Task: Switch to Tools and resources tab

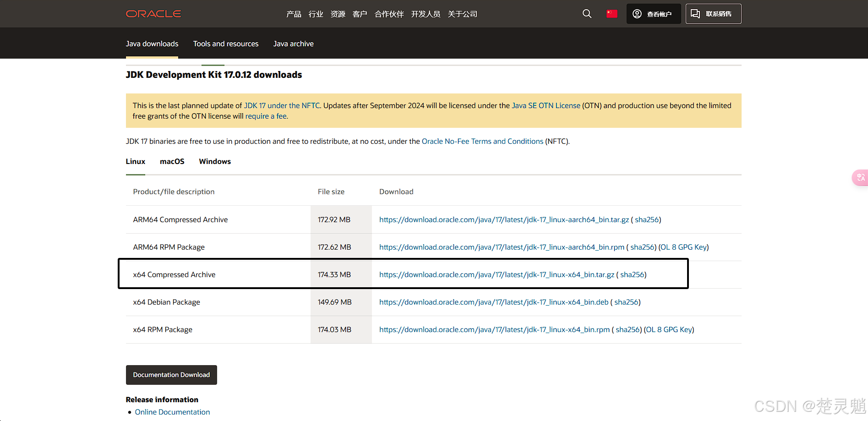Action: [x=226, y=44]
